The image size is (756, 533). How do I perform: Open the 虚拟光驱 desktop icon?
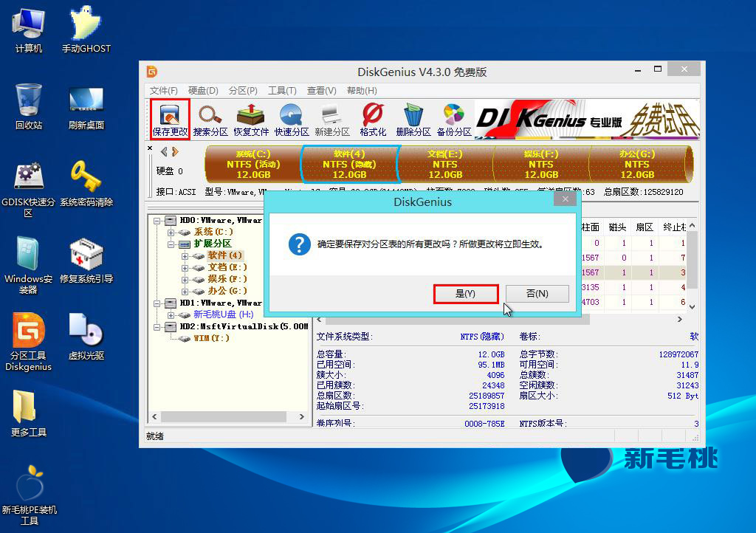(x=86, y=337)
